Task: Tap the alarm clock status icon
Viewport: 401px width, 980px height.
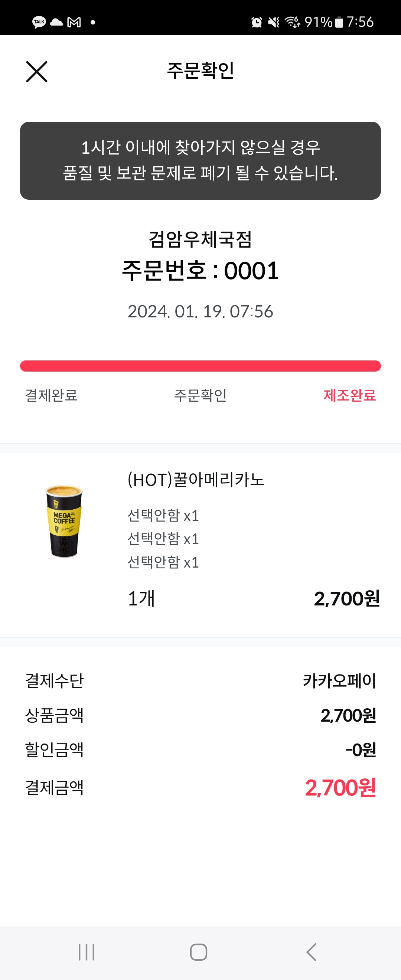Action: pyautogui.click(x=257, y=22)
